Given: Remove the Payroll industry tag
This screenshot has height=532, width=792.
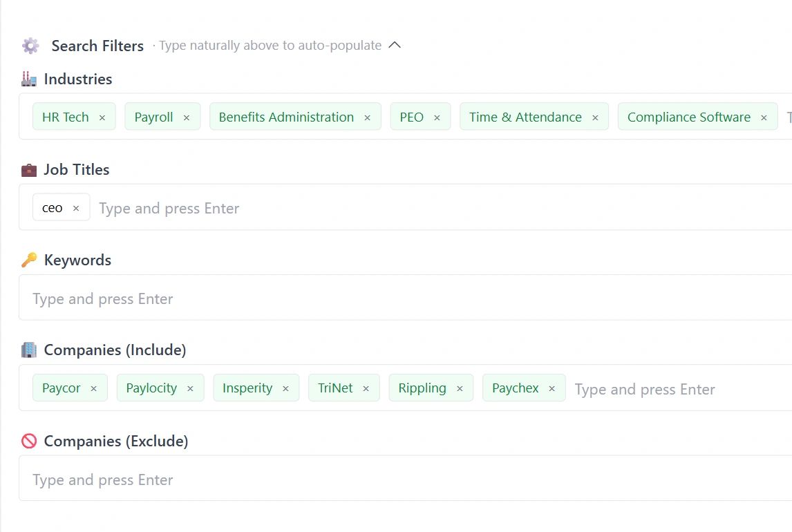Looking at the screenshot, I should [x=187, y=117].
